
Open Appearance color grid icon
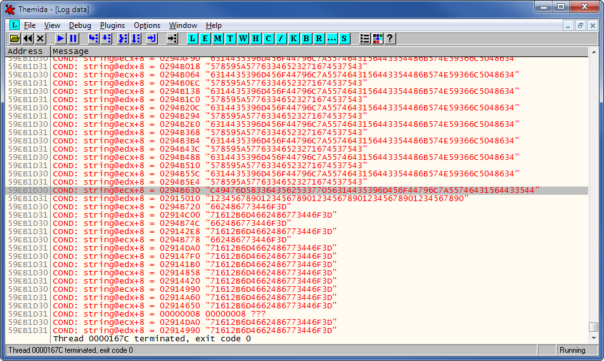tap(378, 39)
